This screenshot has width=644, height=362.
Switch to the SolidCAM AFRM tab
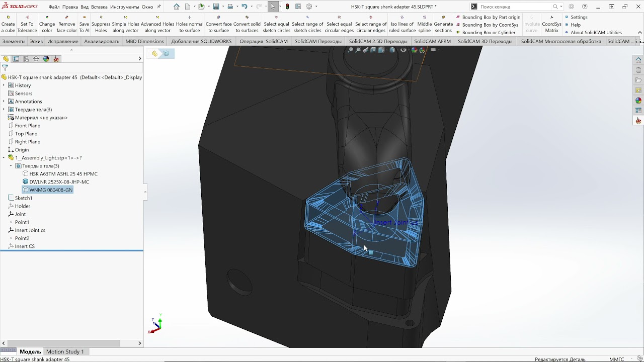tap(432, 41)
